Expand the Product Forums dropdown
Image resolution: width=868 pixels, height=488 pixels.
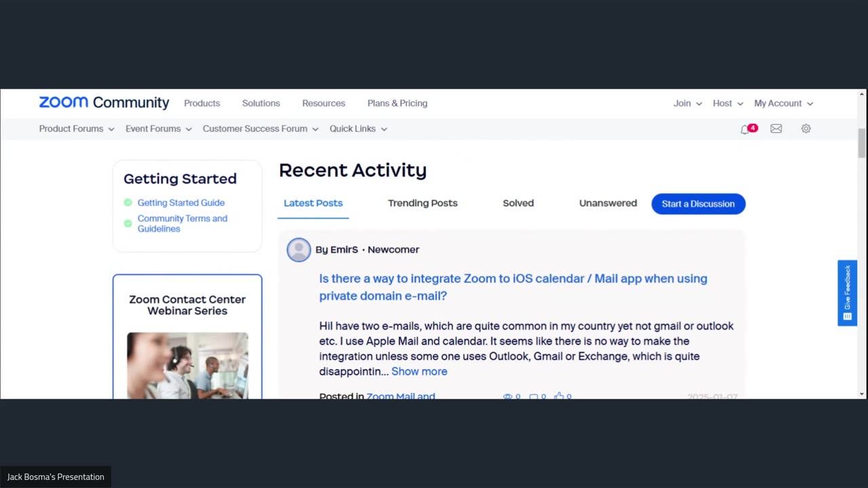pos(77,129)
